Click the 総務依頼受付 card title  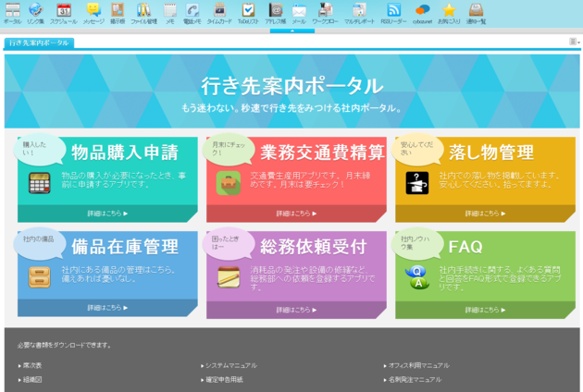click(x=314, y=247)
